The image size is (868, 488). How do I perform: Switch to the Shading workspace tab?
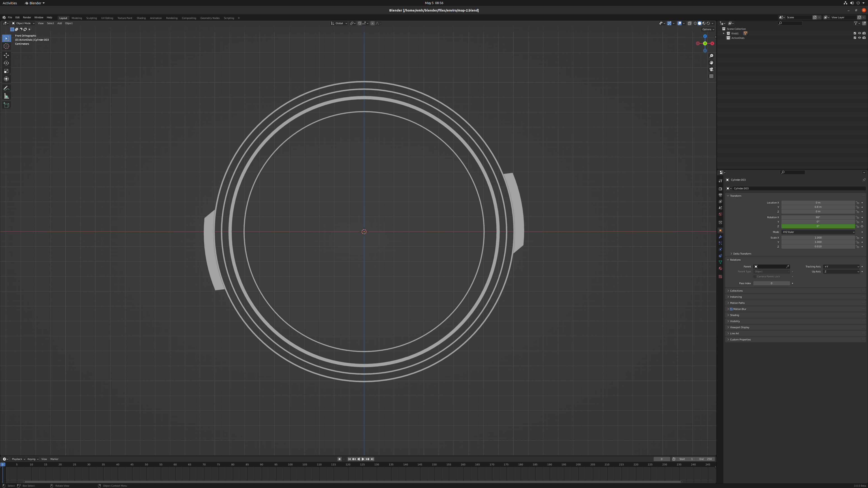141,18
